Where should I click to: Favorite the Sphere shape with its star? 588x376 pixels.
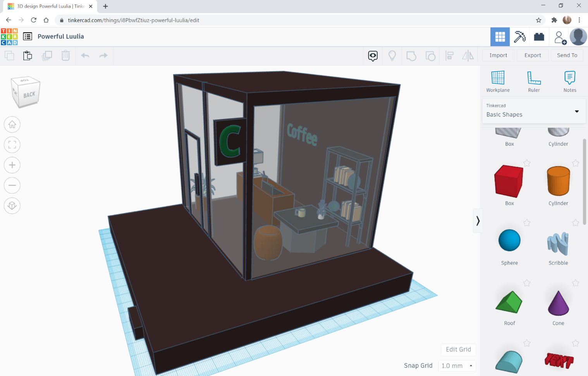527,223
